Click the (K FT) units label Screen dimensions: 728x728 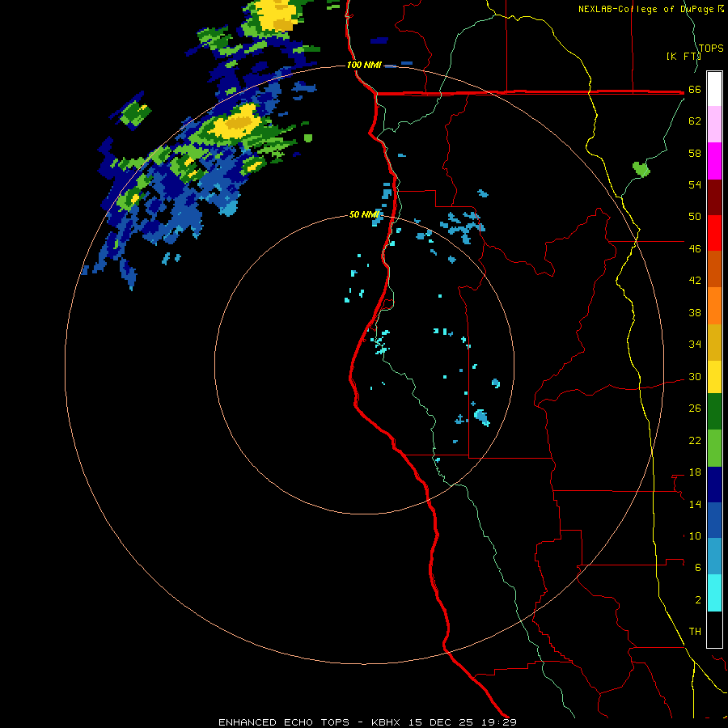(684, 57)
